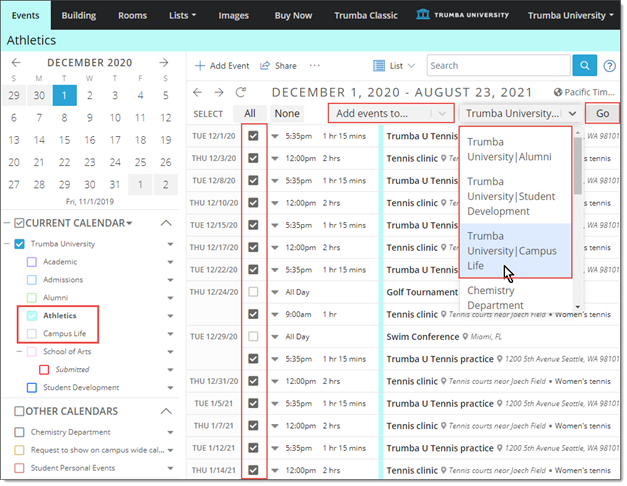Image resolution: width=627 pixels, height=486 pixels.
Task: Click the refresh calendar icon
Action: tap(240, 92)
